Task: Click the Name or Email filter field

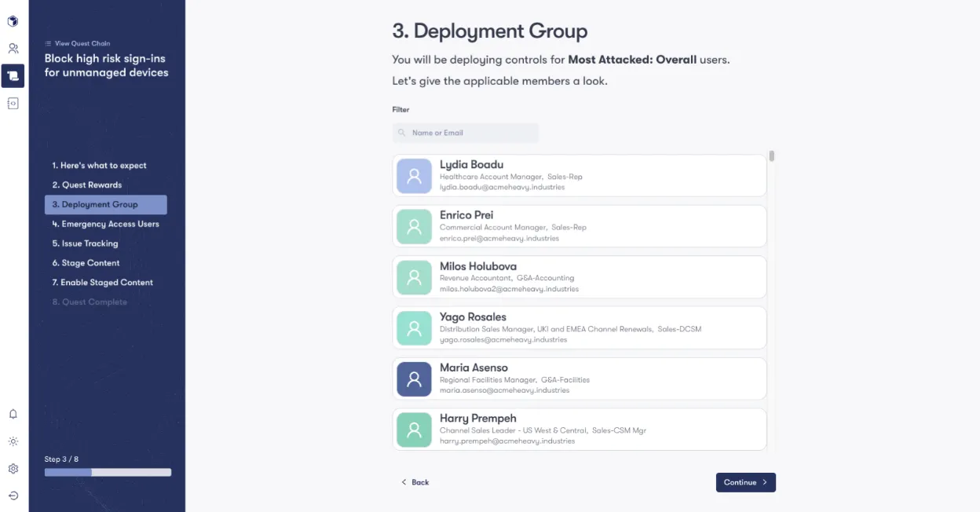Action: (465, 133)
